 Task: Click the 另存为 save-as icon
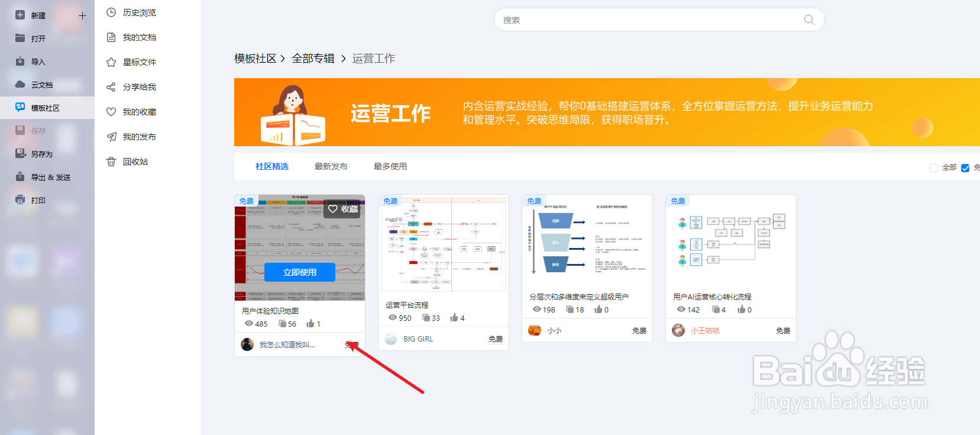tap(20, 153)
